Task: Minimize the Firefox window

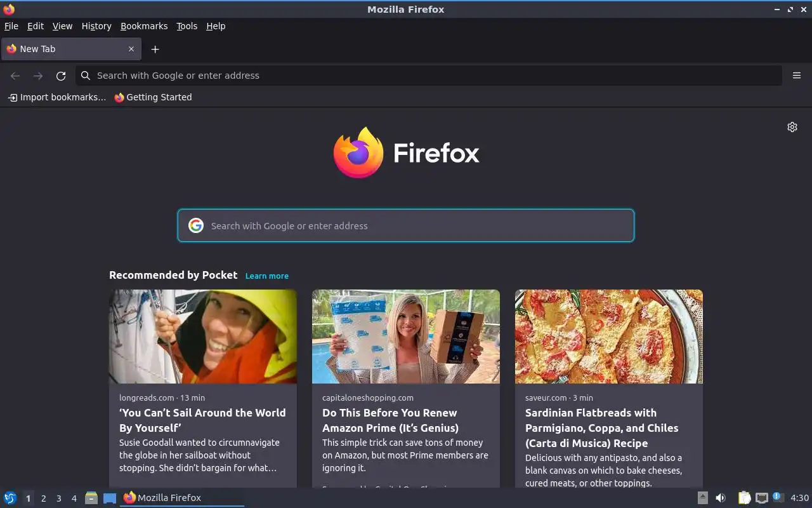Action: [777, 10]
